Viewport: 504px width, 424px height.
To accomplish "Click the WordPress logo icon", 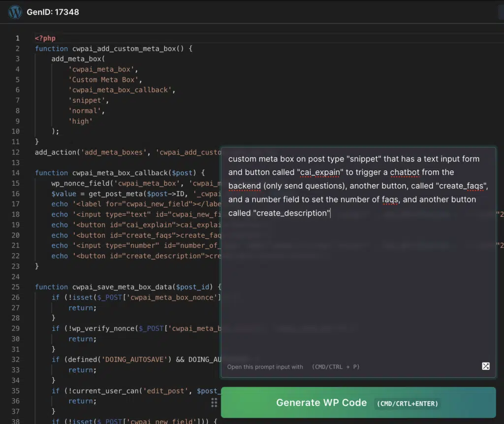I will tap(15, 11).
